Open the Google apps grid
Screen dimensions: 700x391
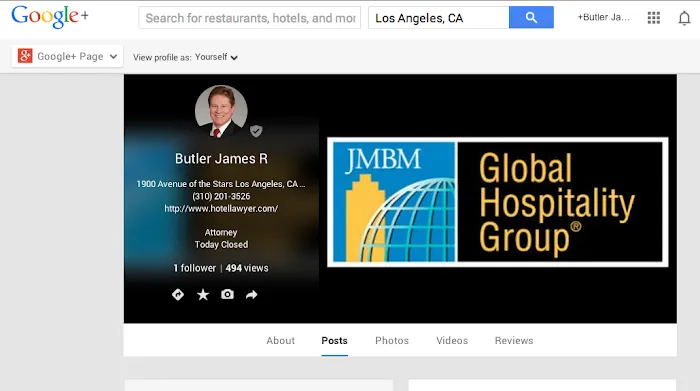click(x=654, y=17)
